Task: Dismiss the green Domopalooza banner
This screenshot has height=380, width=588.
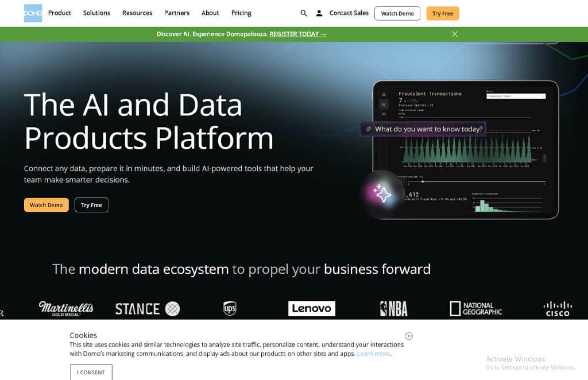Action: tap(455, 34)
